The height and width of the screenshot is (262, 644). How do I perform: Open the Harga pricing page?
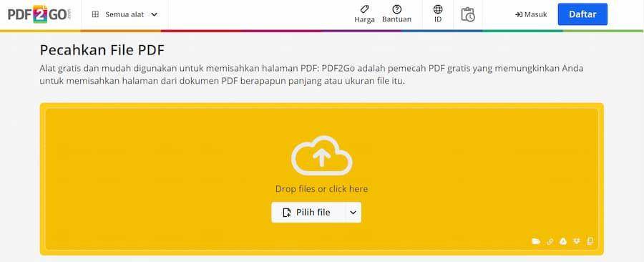(x=364, y=14)
